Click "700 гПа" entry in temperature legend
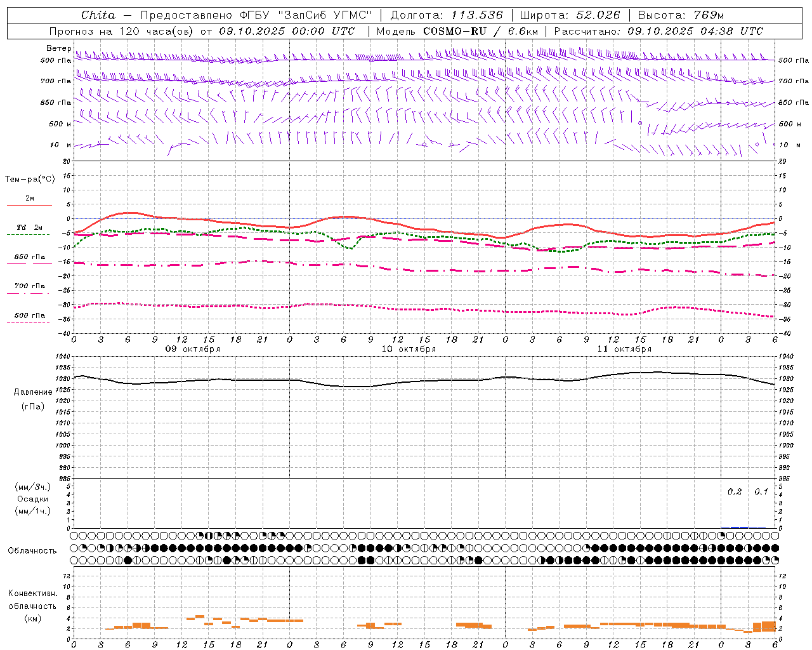This screenshot has height=650, width=812. coord(30,286)
